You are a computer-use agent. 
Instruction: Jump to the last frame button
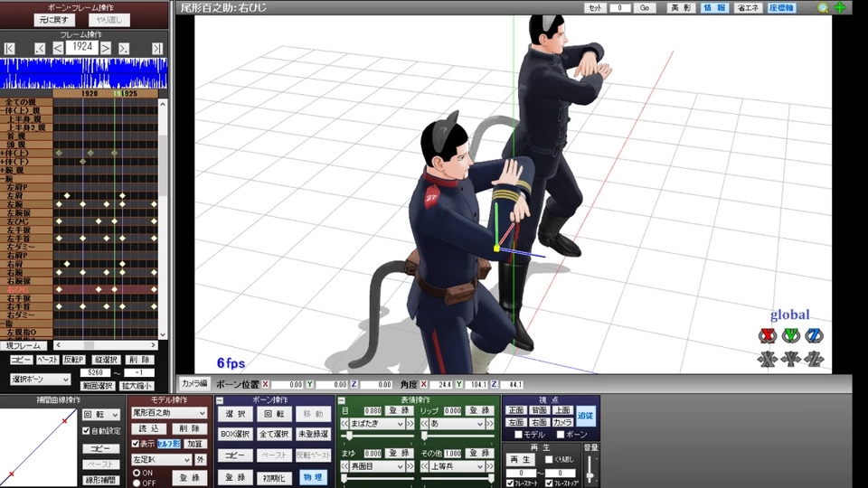pos(157,48)
